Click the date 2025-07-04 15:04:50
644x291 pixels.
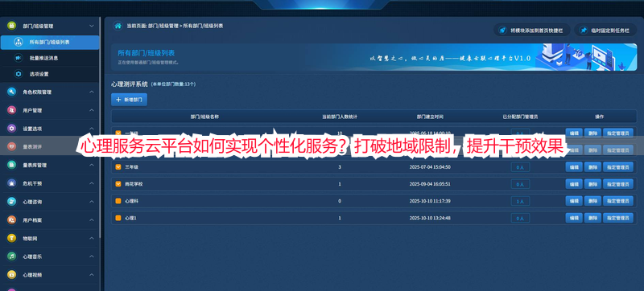tap(430, 167)
